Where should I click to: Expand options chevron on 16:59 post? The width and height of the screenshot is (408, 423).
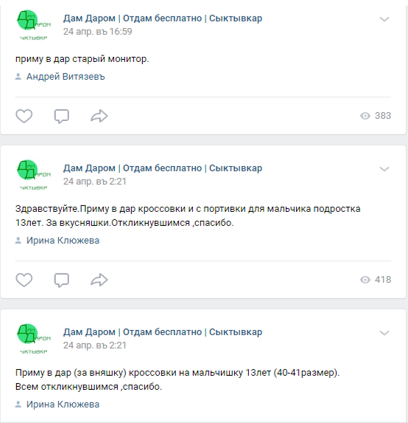pos(384,19)
